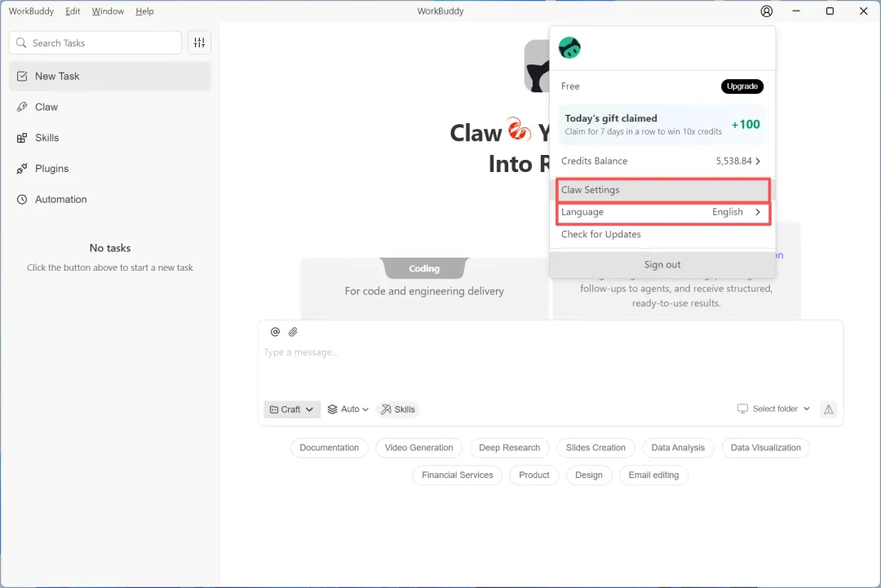Focus the Type a message field
The height and width of the screenshot is (588, 881).
pos(551,367)
